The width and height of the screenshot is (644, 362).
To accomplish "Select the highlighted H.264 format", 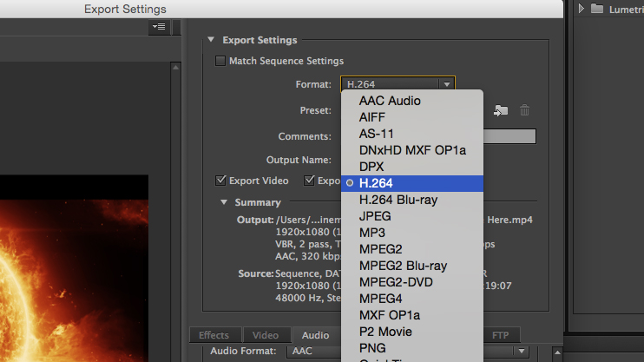I will point(412,183).
